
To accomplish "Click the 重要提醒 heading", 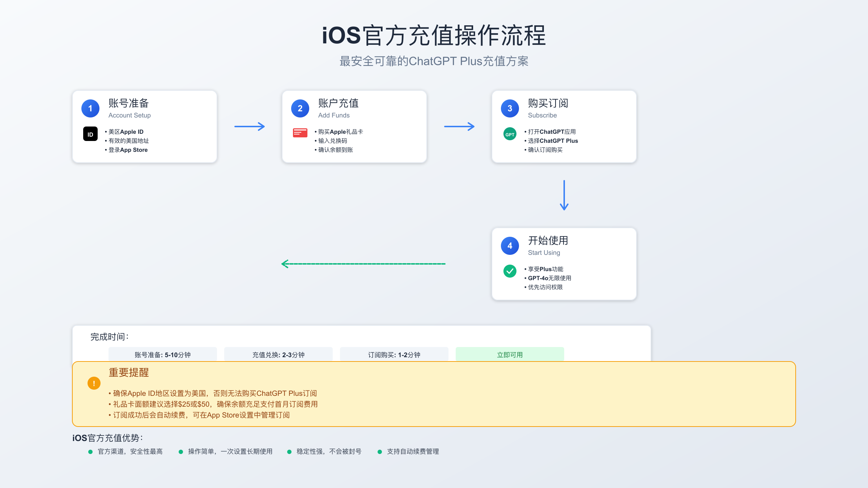I will [x=129, y=373].
